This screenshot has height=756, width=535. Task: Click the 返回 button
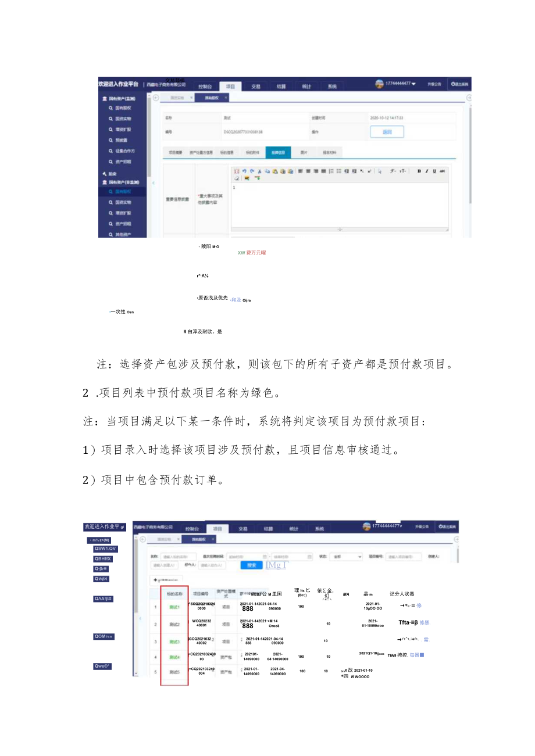pos(387,131)
